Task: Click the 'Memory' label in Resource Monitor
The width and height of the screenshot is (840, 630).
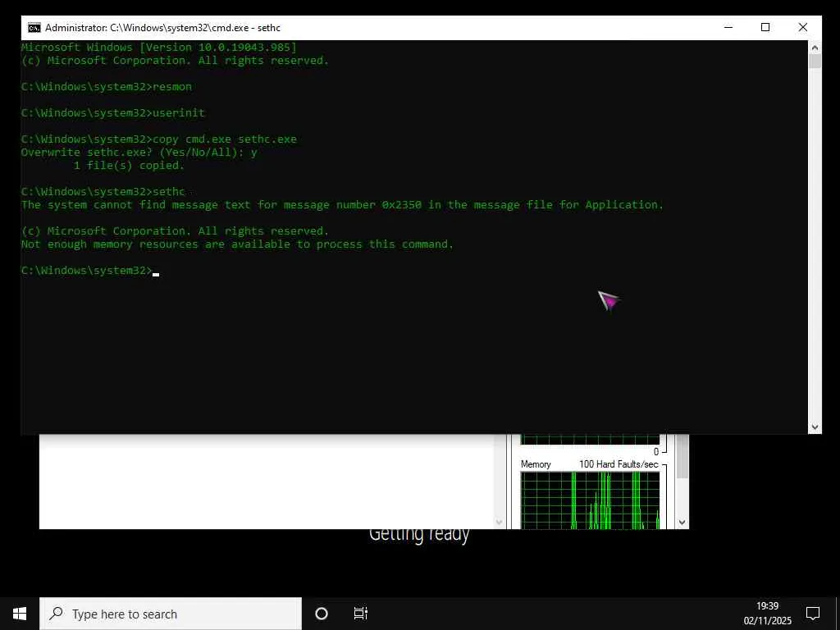Action: point(536,464)
